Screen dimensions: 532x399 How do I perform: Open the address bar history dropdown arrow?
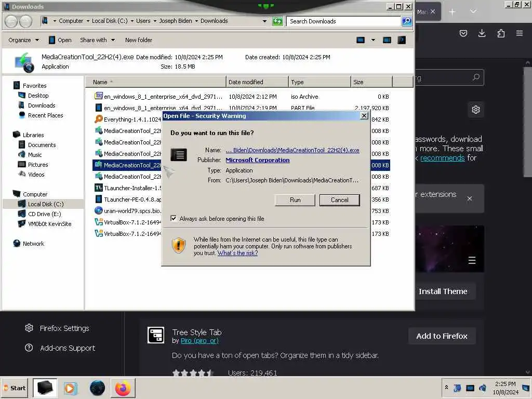click(x=264, y=21)
